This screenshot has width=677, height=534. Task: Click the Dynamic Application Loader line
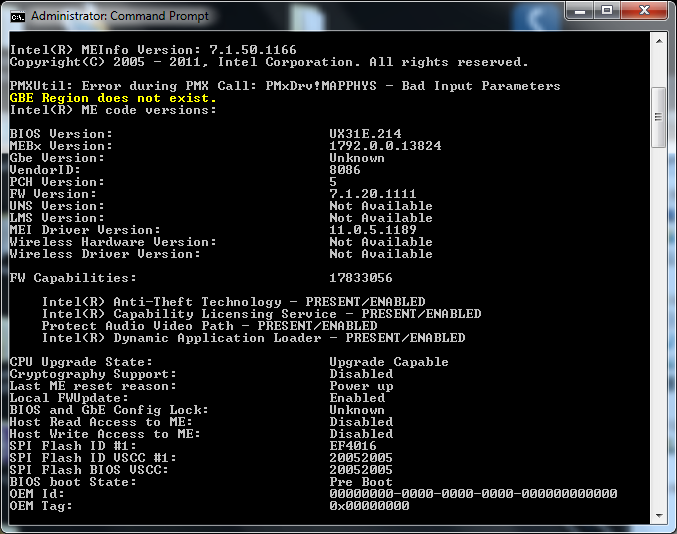(253, 338)
